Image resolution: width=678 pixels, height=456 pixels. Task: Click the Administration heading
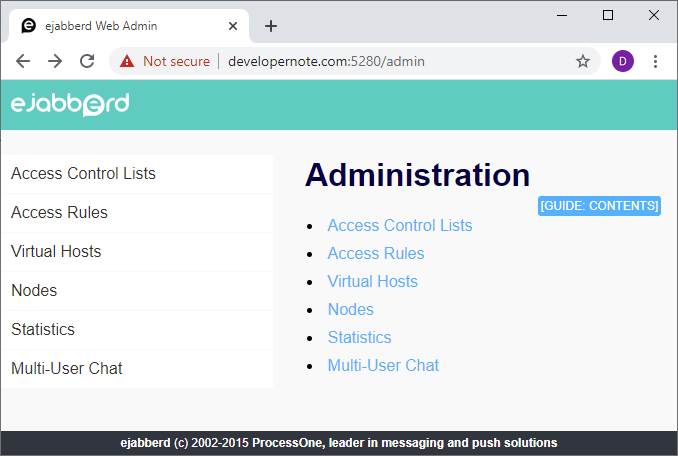(417, 175)
